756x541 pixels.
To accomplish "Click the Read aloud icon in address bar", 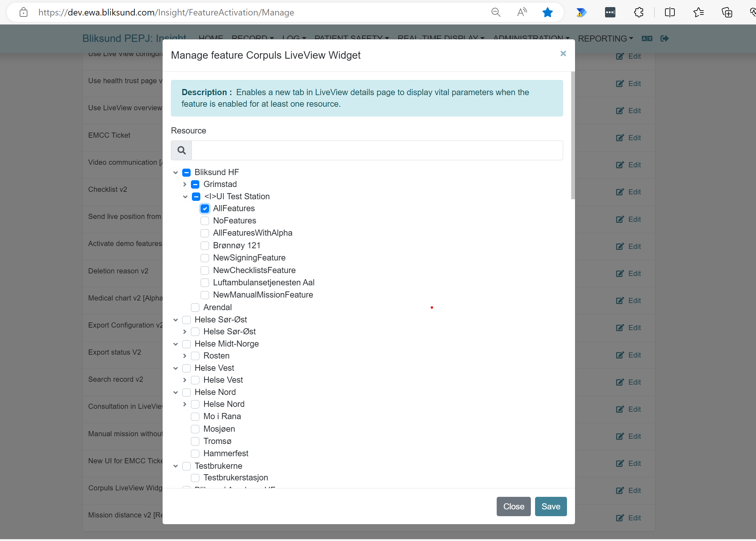I will (x=522, y=13).
